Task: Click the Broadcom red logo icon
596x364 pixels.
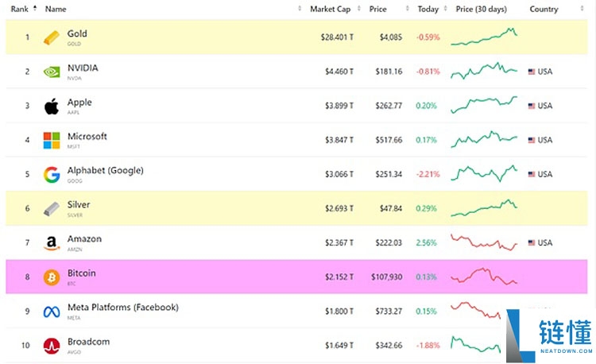Action: click(x=52, y=346)
